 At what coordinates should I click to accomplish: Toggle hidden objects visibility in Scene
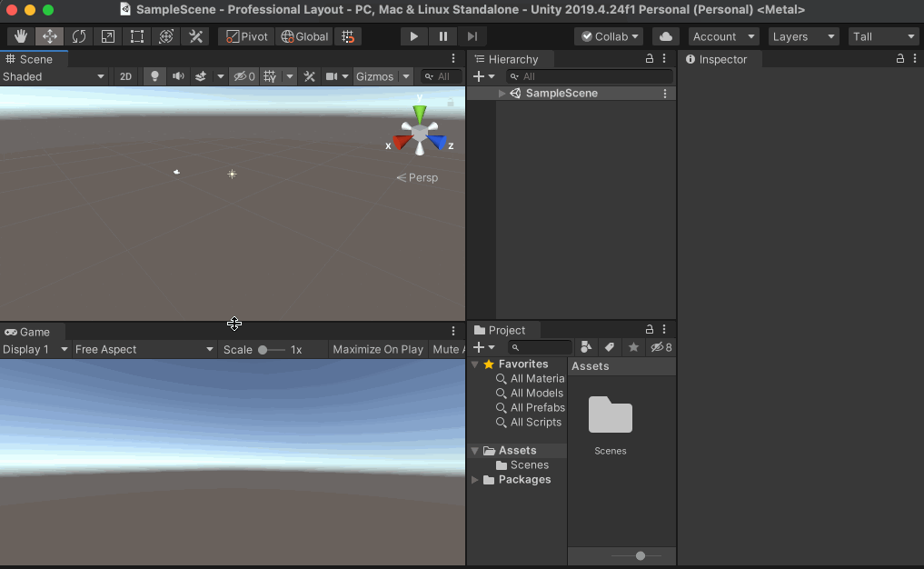[x=244, y=76]
